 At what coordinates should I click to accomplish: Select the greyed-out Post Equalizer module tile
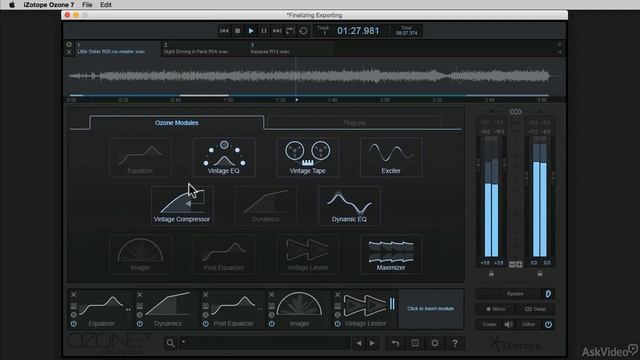pos(224,254)
